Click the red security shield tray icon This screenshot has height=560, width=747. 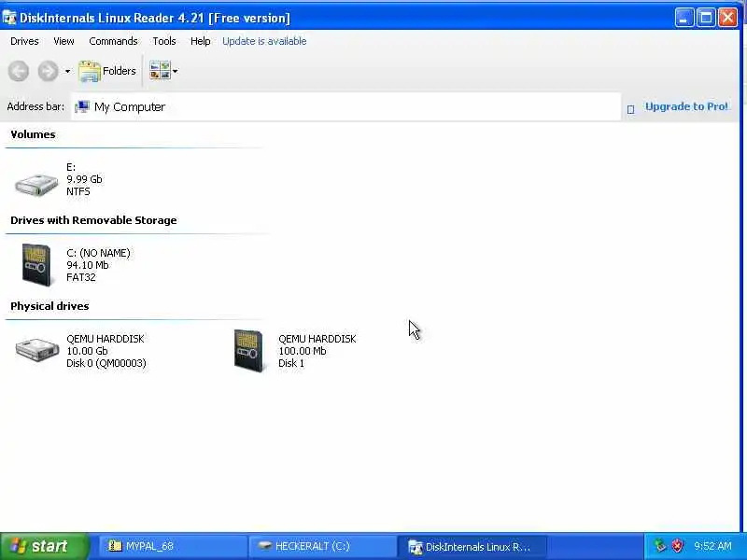click(x=677, y=546)
